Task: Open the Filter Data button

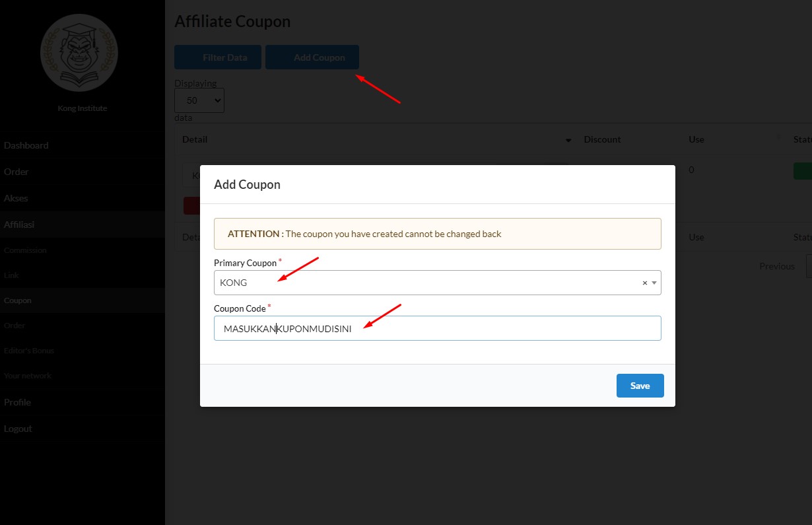Action: [x=218, y=57]
